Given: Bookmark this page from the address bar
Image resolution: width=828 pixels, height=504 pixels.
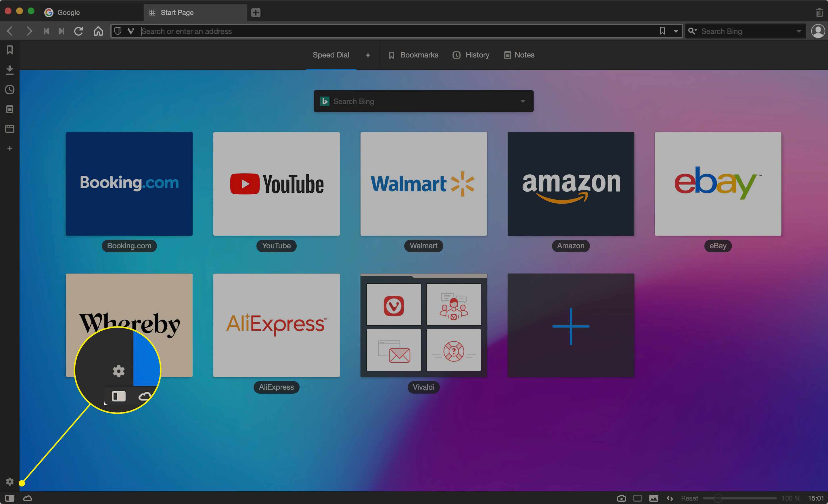Looking at the screenshot, I should pyautogui.click(x=662, y=31).
